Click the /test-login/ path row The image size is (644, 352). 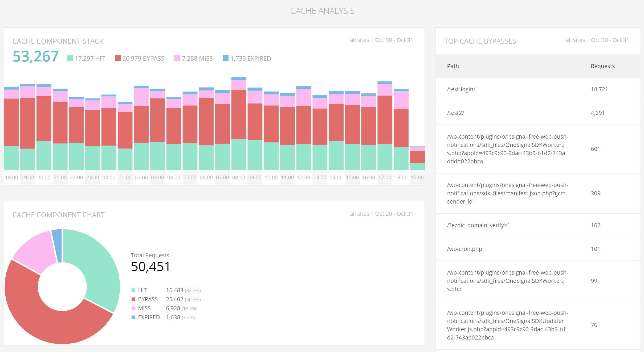[x=461, y=89]
